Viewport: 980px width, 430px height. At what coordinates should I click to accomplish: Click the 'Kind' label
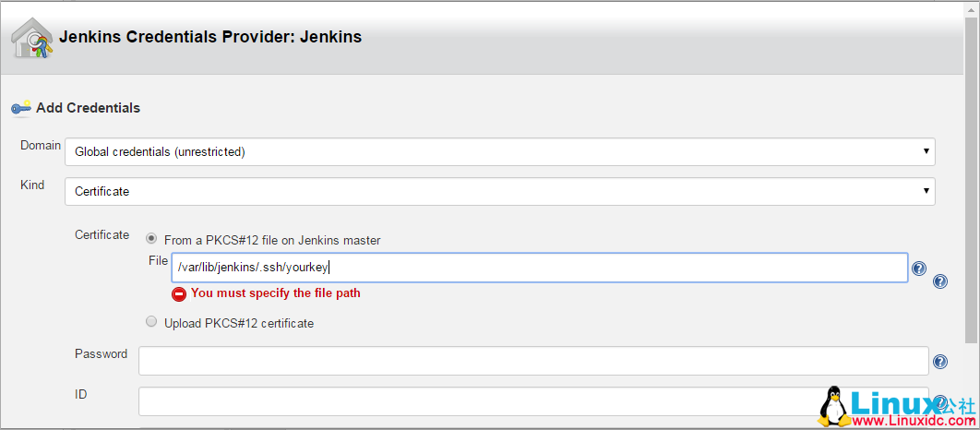(32, 185)
